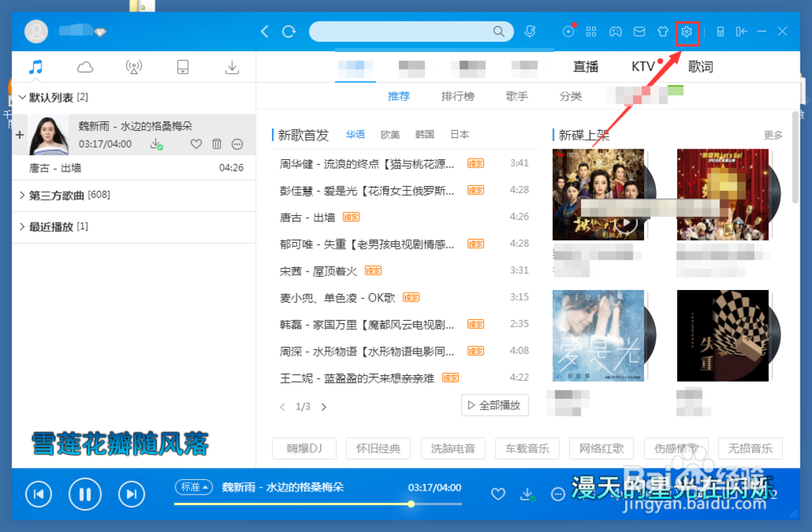812x532 pixels.
Task: Open the 失重 album cover
Action: (x=723, y=335)
